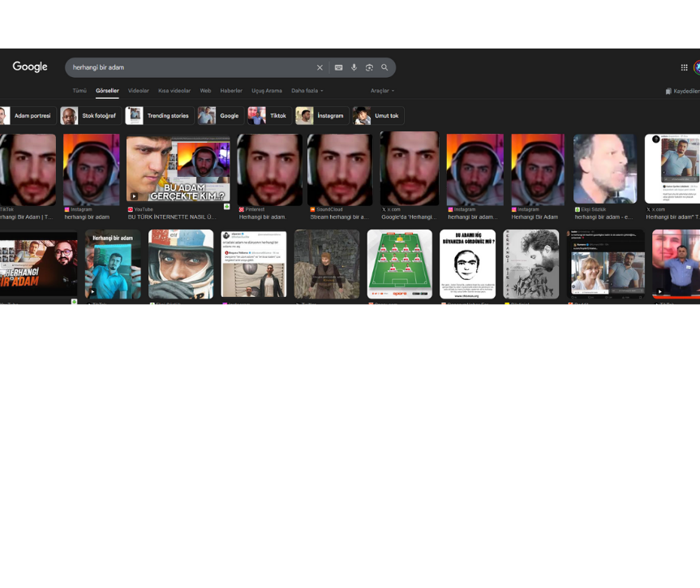
Task: Open BU TÜRK İNTERNETTE NASIL title link
Action: coord(172,217)
